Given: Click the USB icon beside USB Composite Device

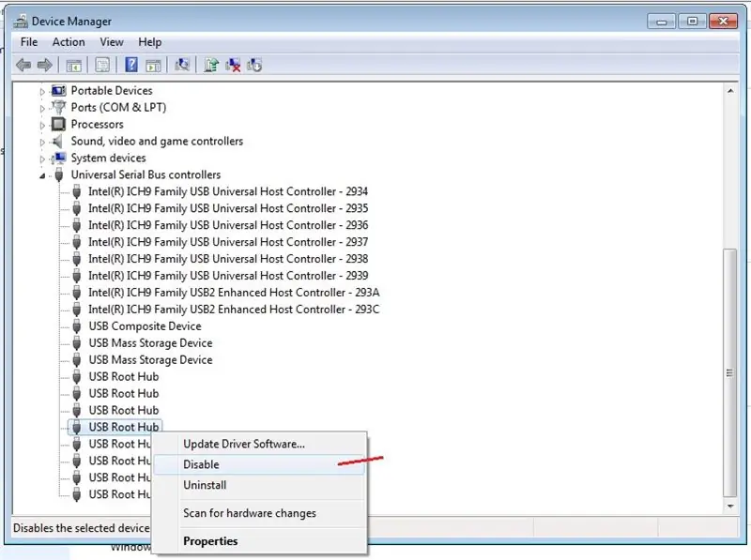Looking at the screenshot, I should coord(77,326).
